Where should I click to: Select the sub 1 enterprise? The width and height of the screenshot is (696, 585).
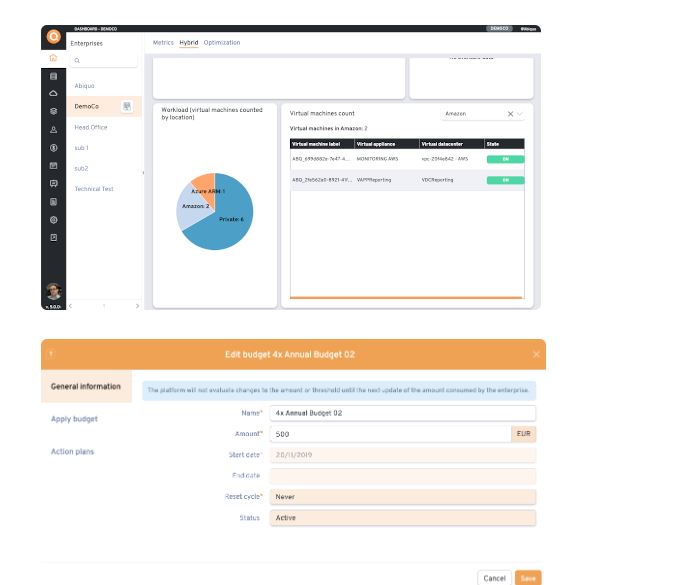[81, 148]
